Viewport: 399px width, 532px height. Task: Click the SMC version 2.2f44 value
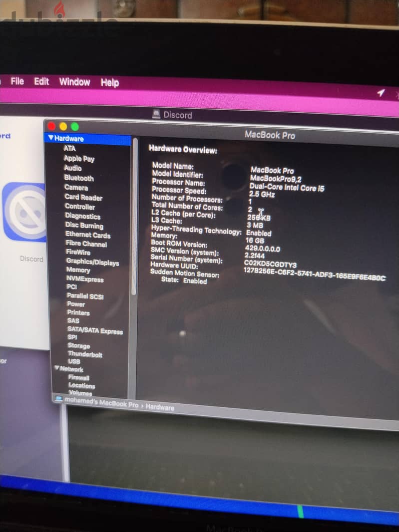255,256
